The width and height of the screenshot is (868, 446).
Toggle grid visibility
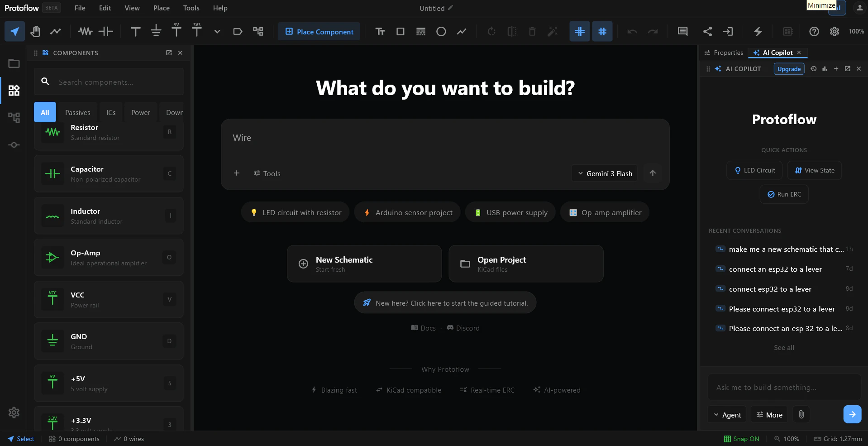click(602, 31)
